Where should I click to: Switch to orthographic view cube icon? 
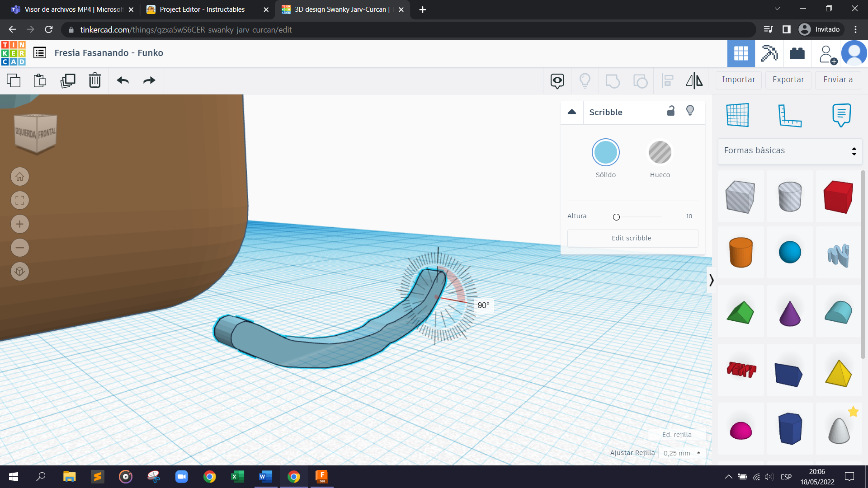pos(20,272)
